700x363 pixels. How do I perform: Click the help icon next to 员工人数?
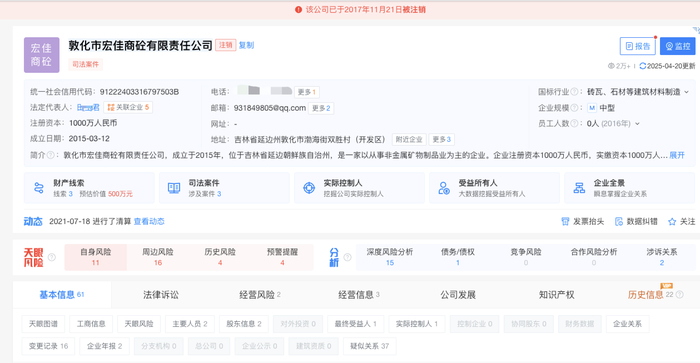[575, 123]
